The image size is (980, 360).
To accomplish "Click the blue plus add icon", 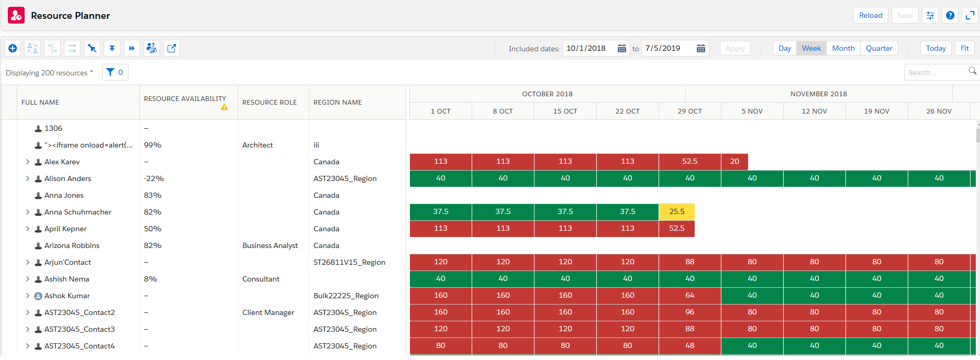I will pos(13,48).
